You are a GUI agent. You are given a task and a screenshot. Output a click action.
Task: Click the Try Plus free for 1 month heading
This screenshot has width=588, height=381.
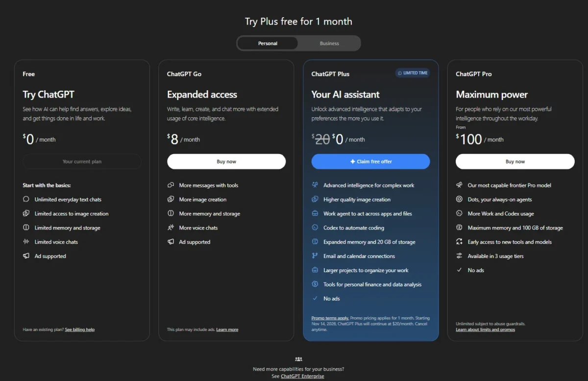pyautogui.click(x=298, y=22)
